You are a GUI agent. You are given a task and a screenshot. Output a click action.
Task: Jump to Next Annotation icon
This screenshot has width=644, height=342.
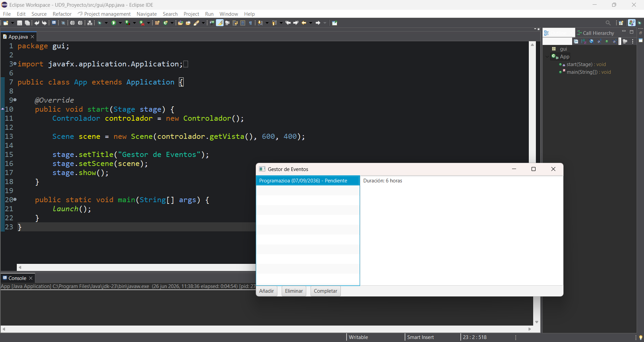tap(260, 23)
